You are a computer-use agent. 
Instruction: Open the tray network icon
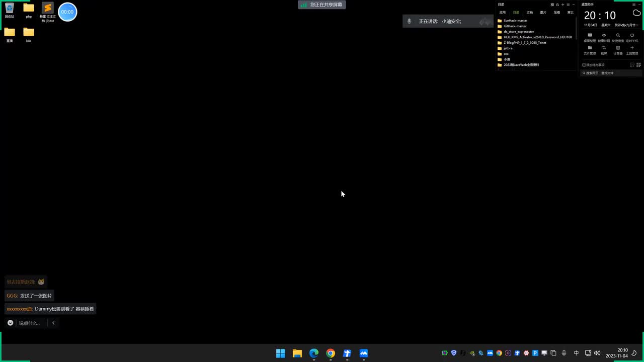click(x=588, y=353)
